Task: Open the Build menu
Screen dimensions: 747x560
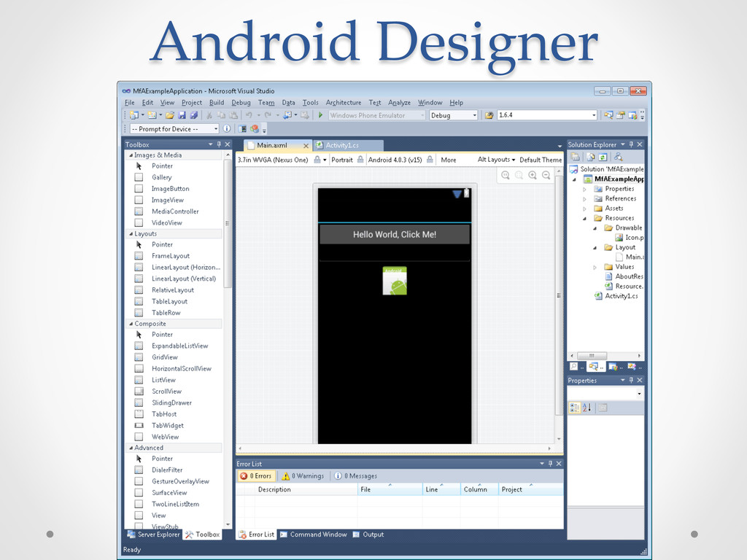Action: click(216, 102)
